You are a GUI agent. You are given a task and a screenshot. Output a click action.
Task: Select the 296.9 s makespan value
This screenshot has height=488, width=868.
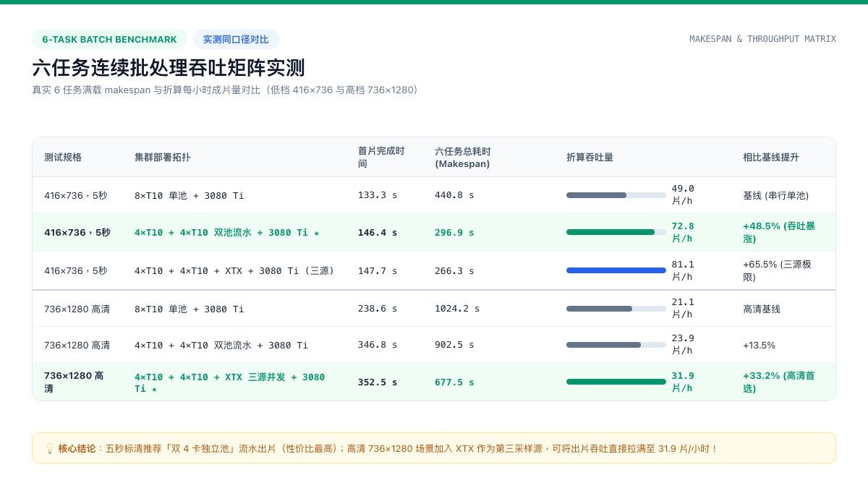(x=454, y=232)
